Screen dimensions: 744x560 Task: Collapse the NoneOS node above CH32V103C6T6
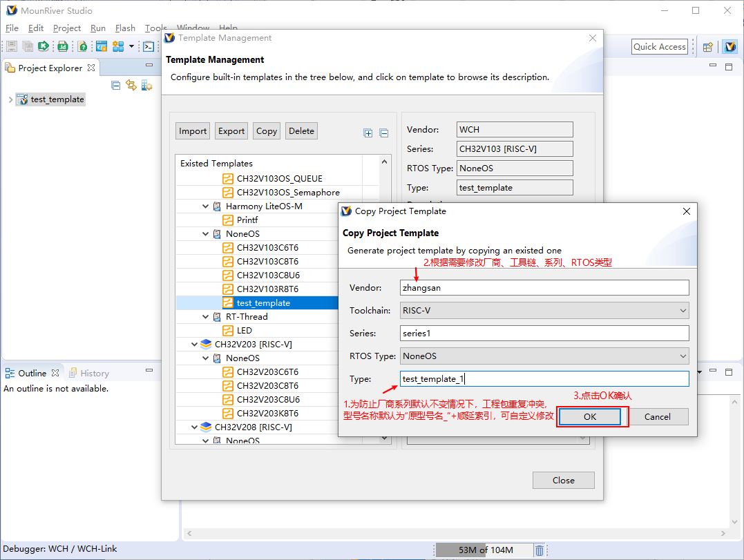click(205, 234)
